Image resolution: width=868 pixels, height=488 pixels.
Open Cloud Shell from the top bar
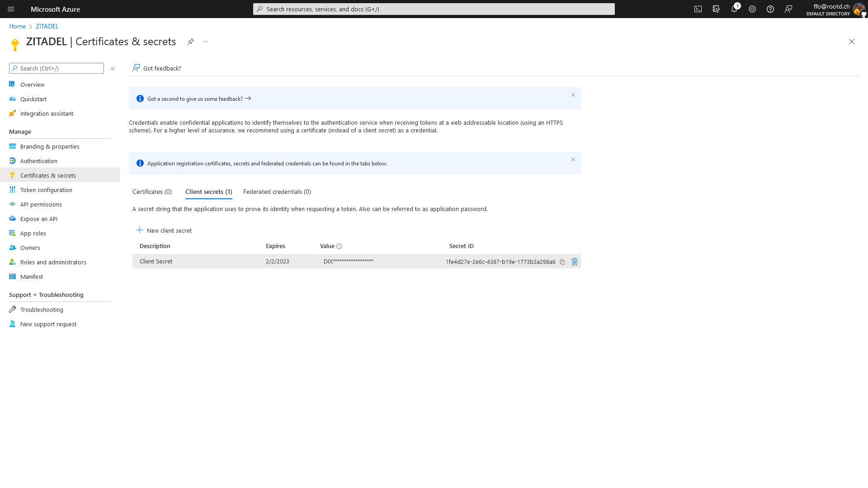click(698, 9)
